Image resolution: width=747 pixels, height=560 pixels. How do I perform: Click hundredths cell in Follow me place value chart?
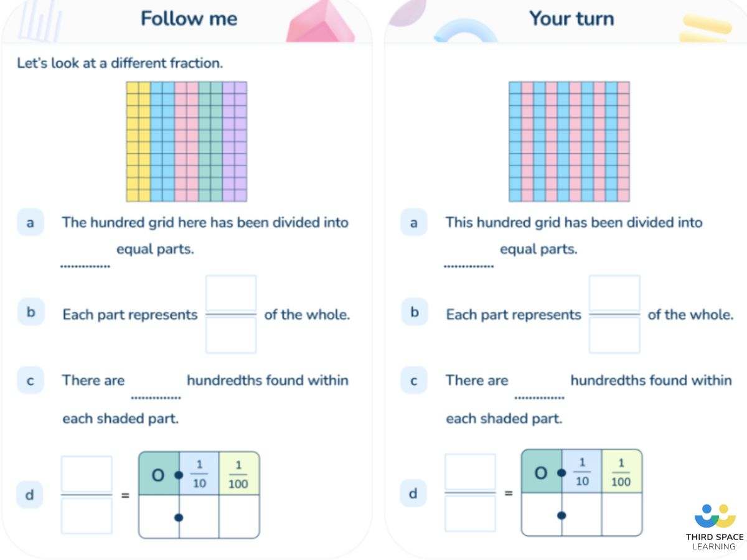coord(239,516)
